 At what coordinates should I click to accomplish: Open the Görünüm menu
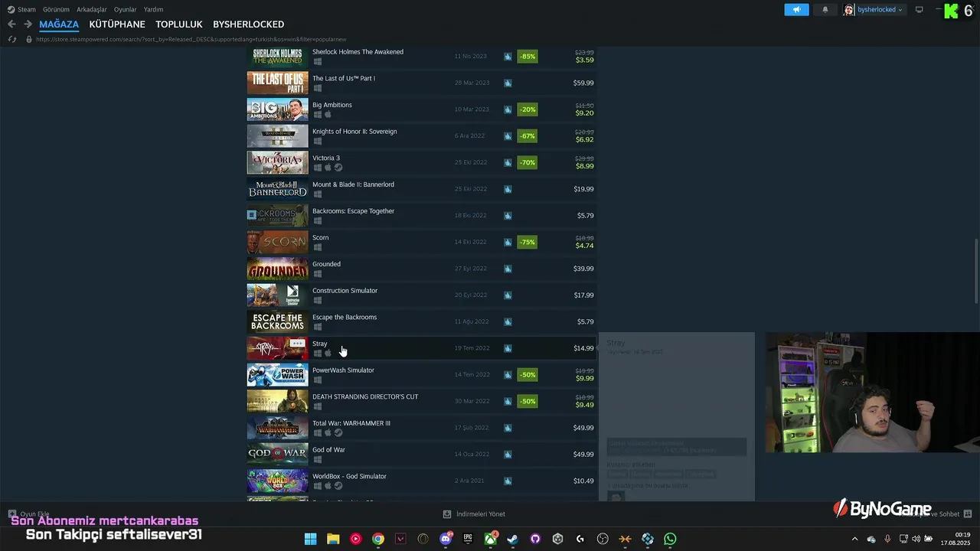pyautogui.click(x=56, y=9)
